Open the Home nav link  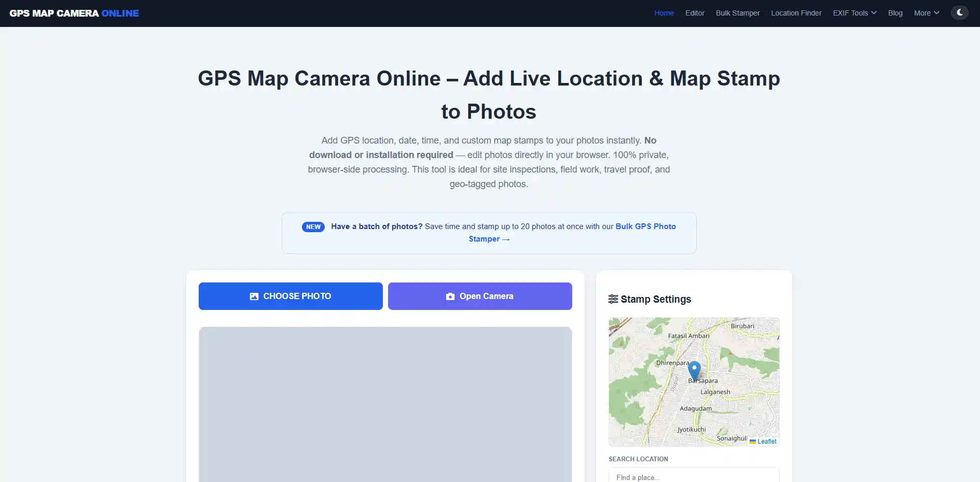pos(664,13)
